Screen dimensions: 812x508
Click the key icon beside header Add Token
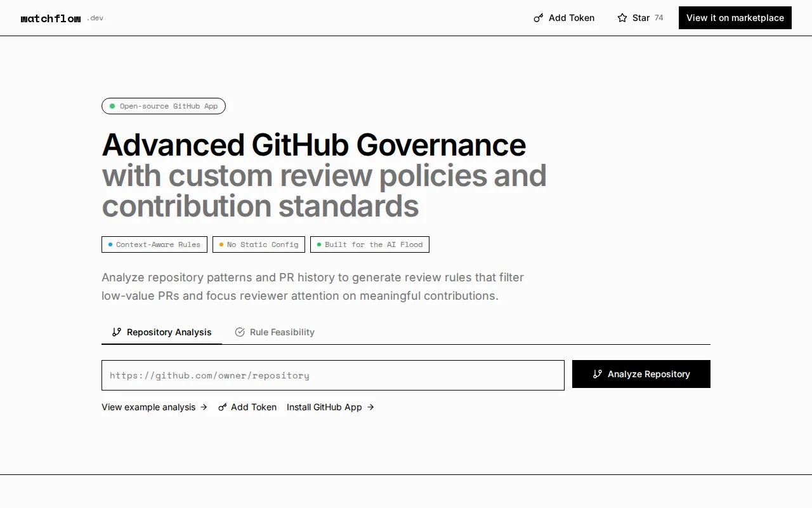(539, 18)
